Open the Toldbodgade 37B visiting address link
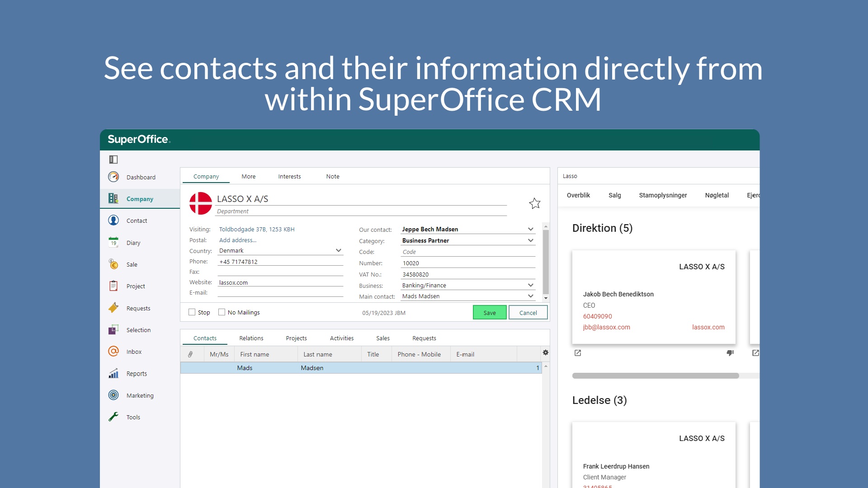Viewport: 868px width, 488px height. 257,229
